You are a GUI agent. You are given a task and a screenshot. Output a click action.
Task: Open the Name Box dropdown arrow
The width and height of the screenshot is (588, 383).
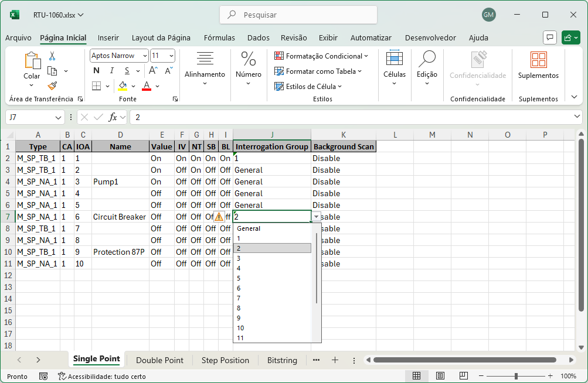pyautogui.click(x=58, y=117)
